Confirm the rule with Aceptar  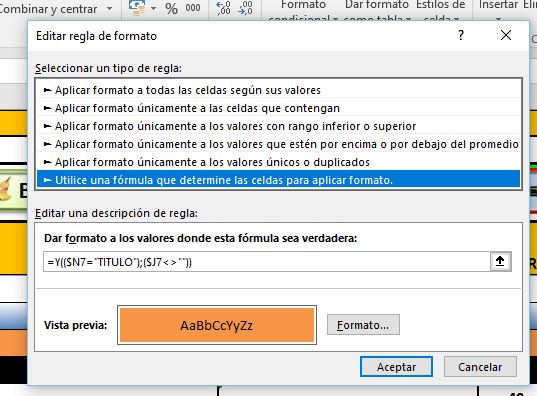[x=396, y=367]
